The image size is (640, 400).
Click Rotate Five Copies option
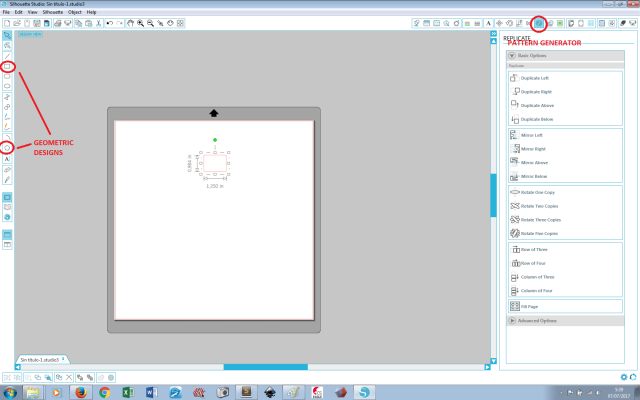tap(565, 233)
